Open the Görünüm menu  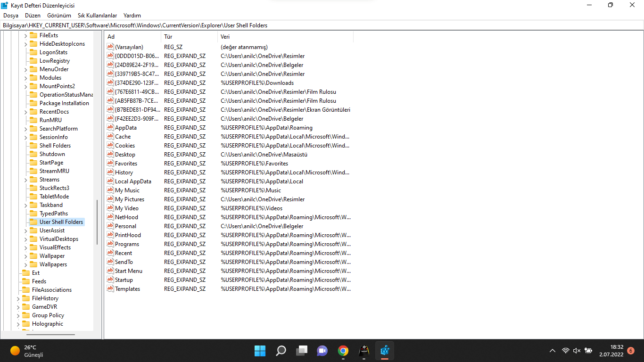pyautogui.click(x=59, y=16)
